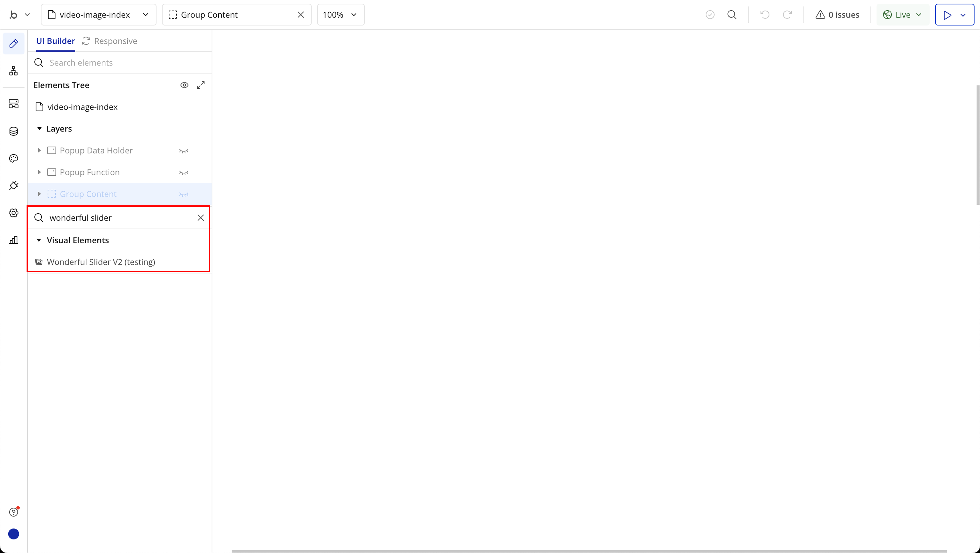Open the Data tab database icon
980x553 pixels.
pyautogui.click(x=14, y=131)
